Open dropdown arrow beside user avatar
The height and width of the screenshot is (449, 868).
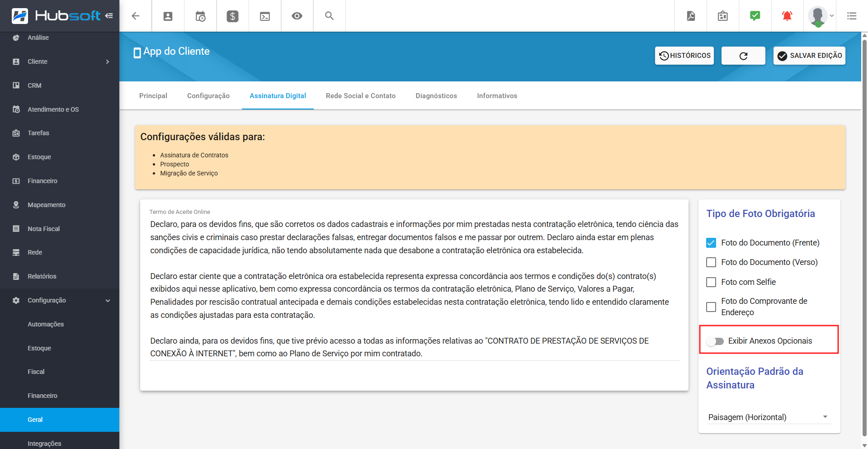(x=832, y=16)
